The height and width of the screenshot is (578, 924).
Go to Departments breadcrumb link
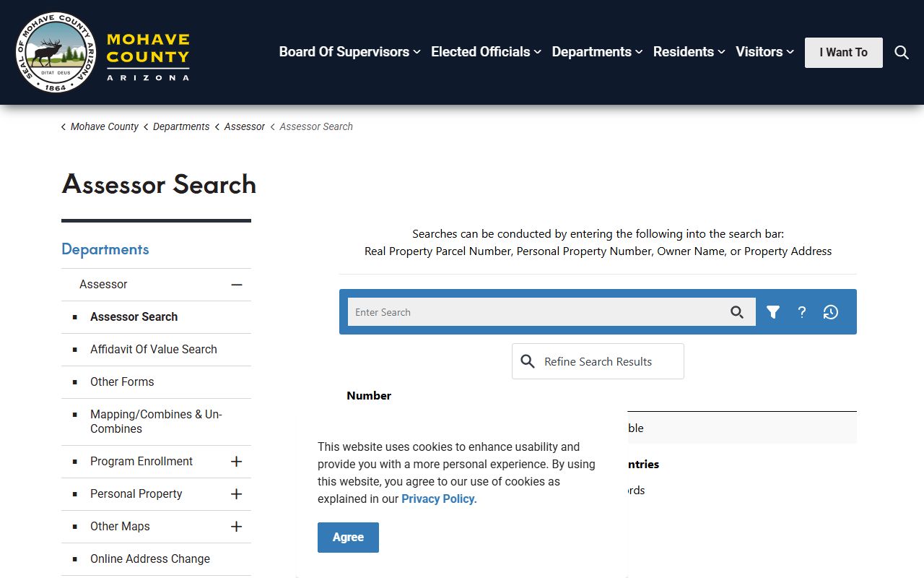pyautogui.click(x=181, y=126)
